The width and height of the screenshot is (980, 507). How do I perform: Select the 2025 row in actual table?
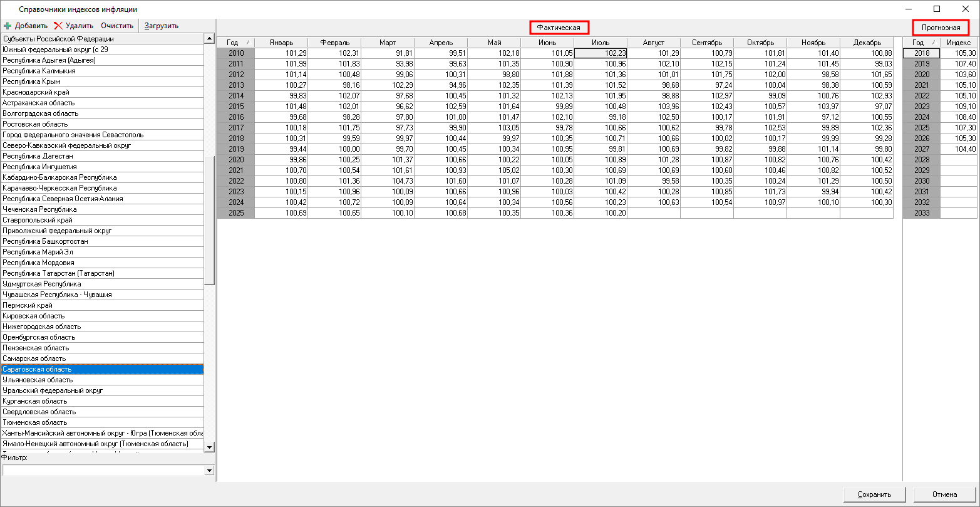(236, 213)
